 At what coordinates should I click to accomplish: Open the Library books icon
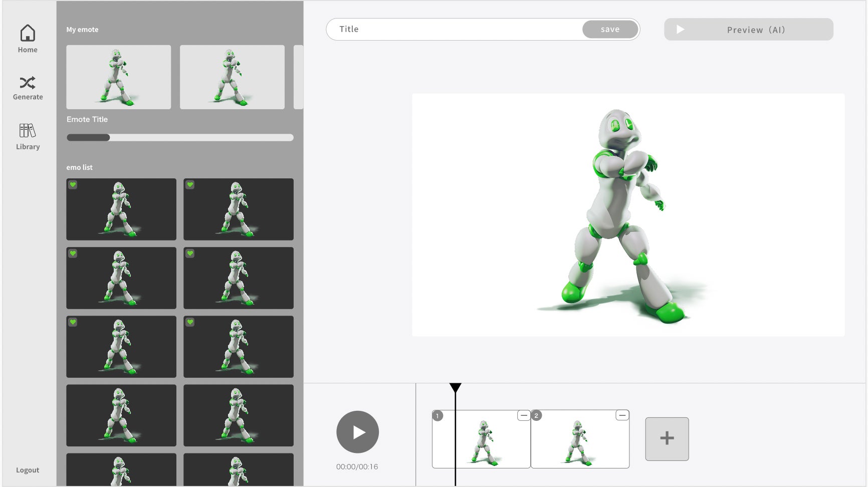[x=28, y=130]
